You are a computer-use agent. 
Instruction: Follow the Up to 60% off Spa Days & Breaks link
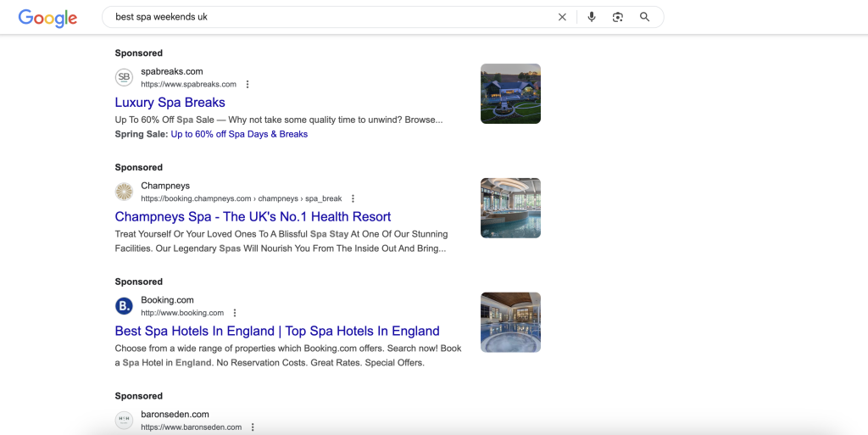point(239,134)
